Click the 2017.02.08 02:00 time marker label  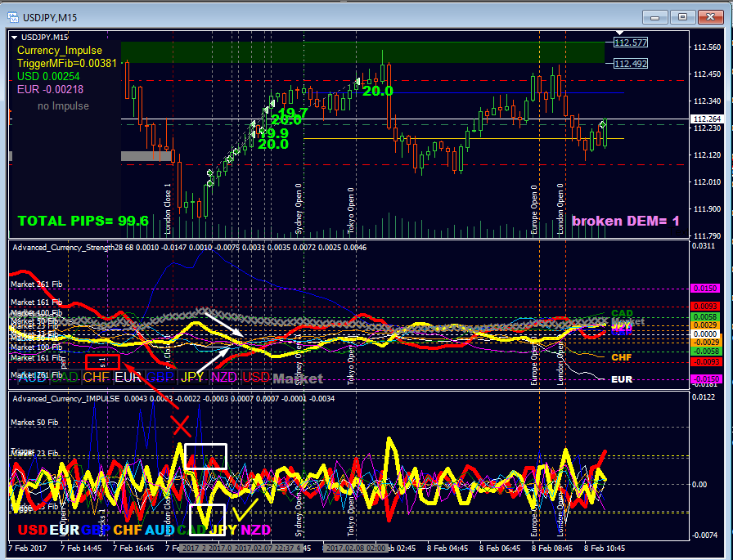pyautogui.click(x=355, y=548)
